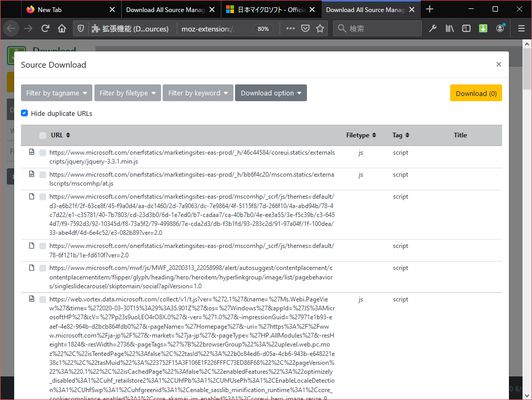The width and height of the screenshot is (532, 400).
Task: Close the Source Download dialog
Action: 498,64
